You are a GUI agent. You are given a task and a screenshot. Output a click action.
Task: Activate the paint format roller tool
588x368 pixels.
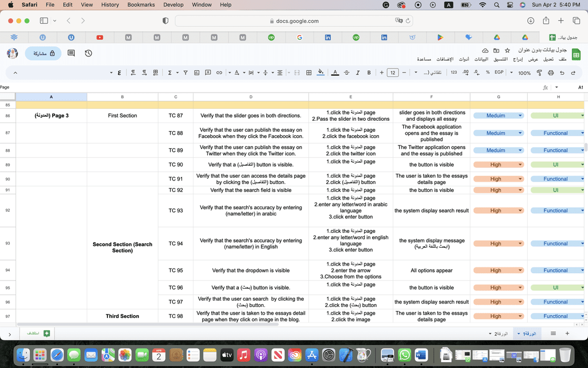pyautogui.click(x=539, y=72)
